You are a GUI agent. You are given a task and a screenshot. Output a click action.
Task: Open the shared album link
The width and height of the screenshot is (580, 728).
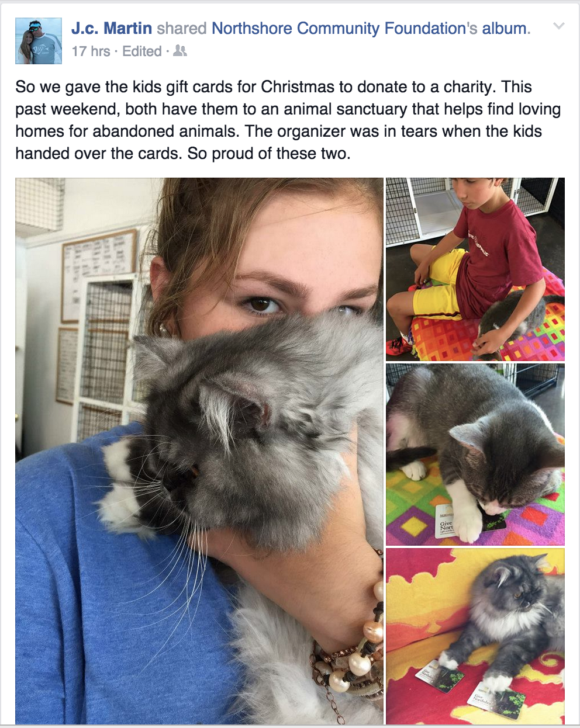click(504, 28)
